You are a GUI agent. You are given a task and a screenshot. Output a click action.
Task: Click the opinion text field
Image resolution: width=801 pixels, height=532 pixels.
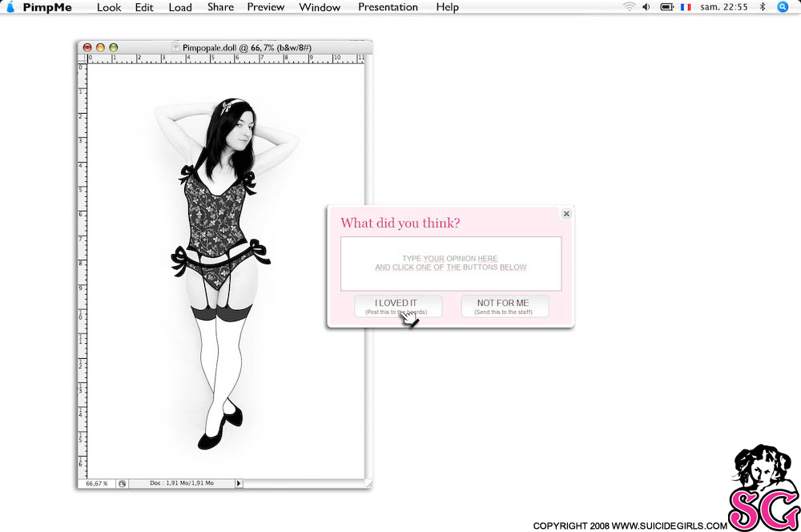tap(450, 263)
